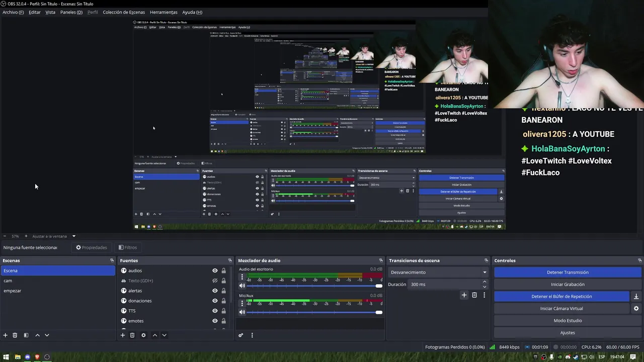Add a scene transition with plus icon

pyautogui.click(x=464, y=295)
